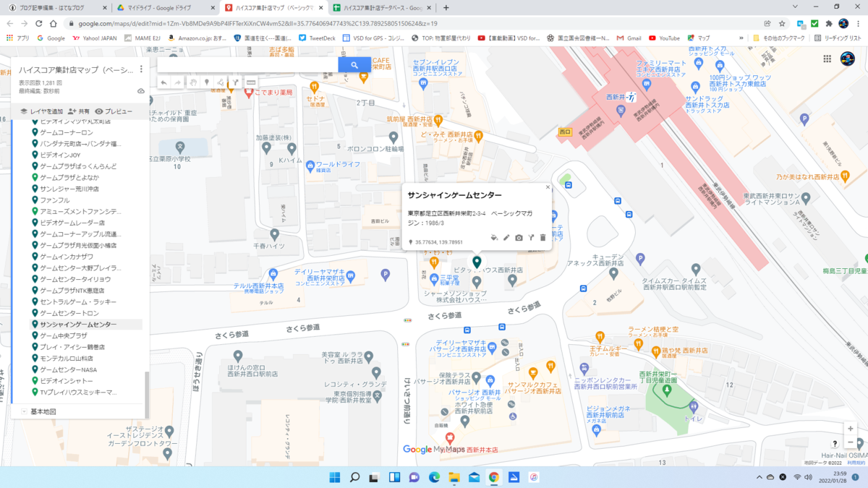Undo the last map edit
The image size is (868, 488).
coord(163,82)
